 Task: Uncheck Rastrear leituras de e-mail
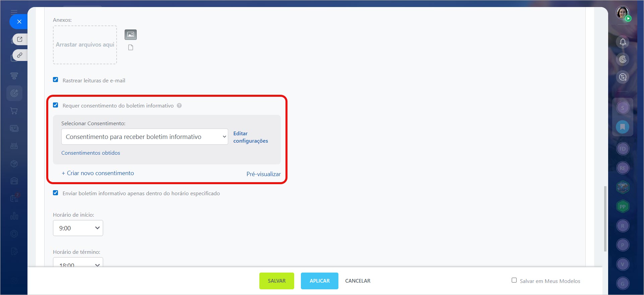(x=56, y=80)
